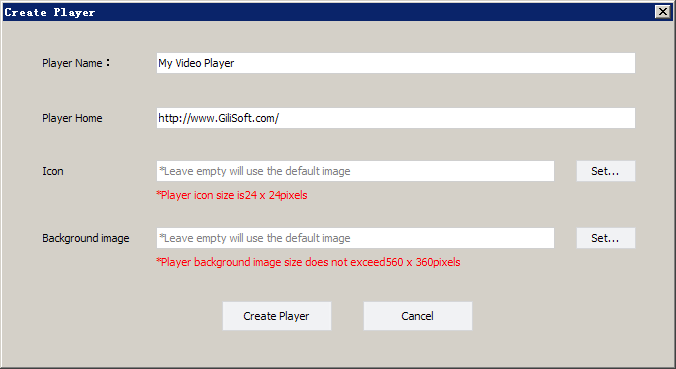
Task: Click the red background image size note
Action: pyautogui.click(x=308, y=262)
